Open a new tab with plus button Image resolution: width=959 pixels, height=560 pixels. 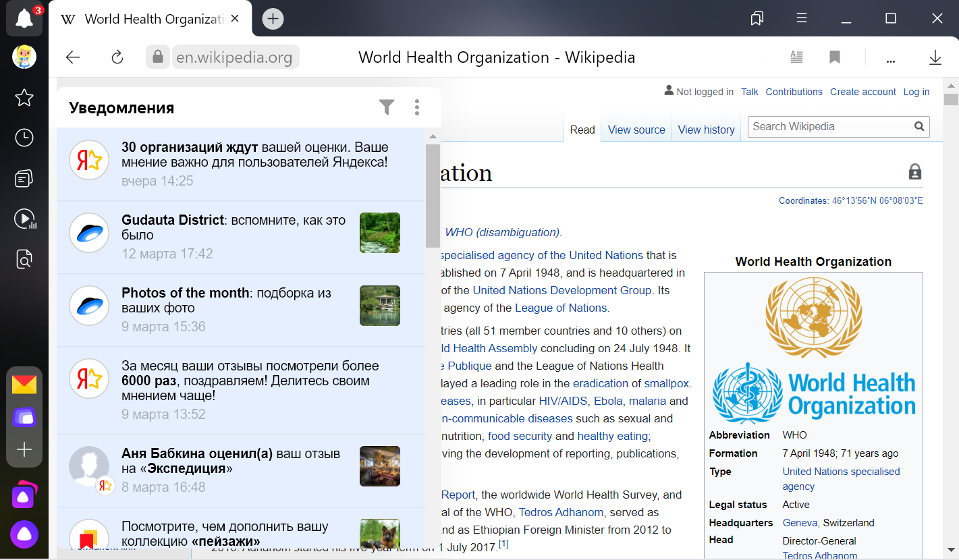(x=273, y=19)
